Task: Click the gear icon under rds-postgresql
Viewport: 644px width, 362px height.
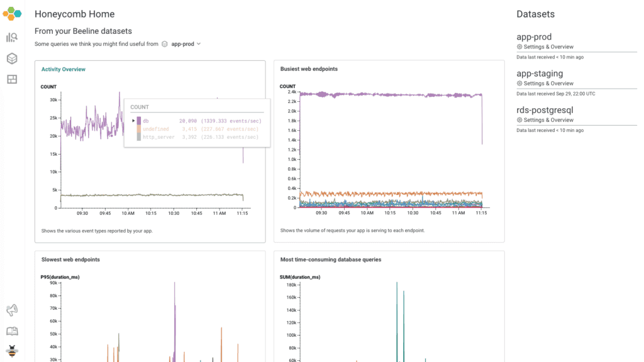Action: [519, 120]
